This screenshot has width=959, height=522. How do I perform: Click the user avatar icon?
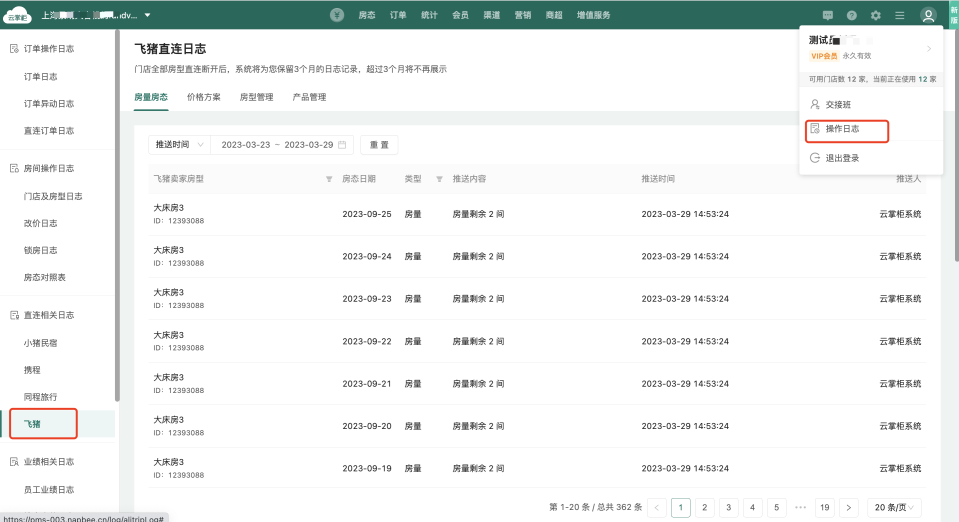coord(928,16)
